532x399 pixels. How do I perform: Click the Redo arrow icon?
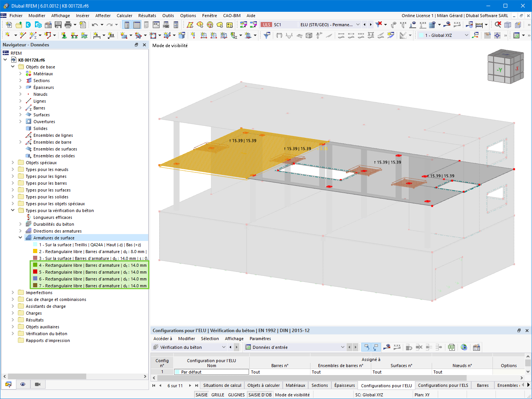click(x=109, y=25)
